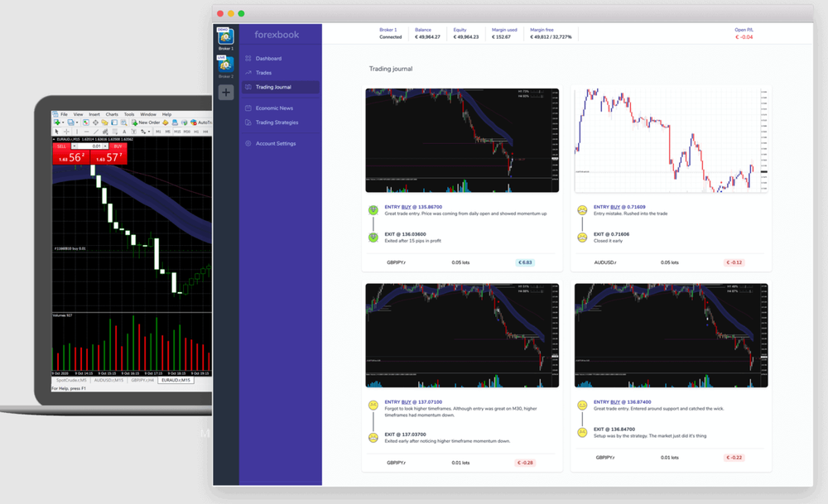
Task: Select the cursor arrow tool in MetaTrader
Action: coord(56,132)
